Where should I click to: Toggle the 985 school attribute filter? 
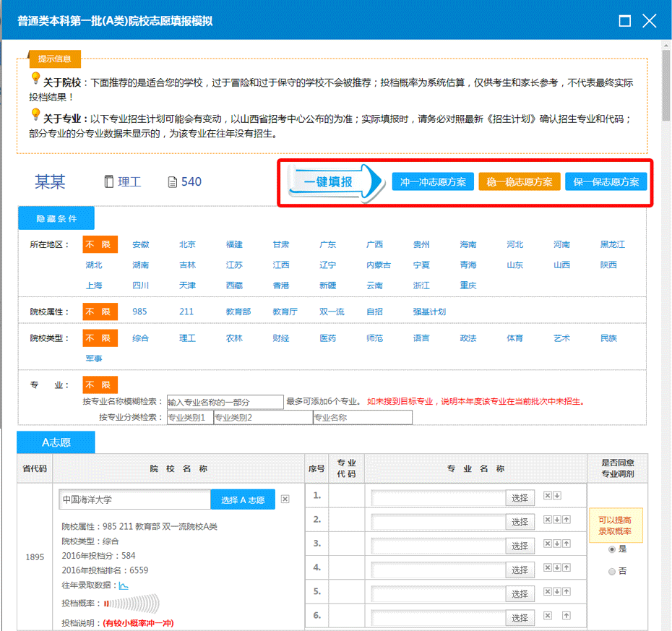(139, 312)
